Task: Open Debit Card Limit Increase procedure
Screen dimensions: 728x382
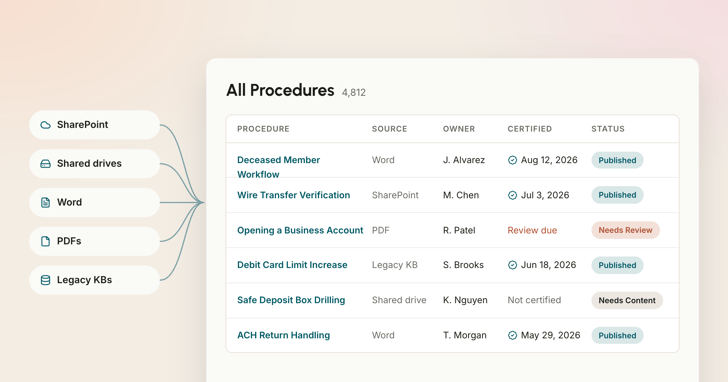Action: [292, 265]
